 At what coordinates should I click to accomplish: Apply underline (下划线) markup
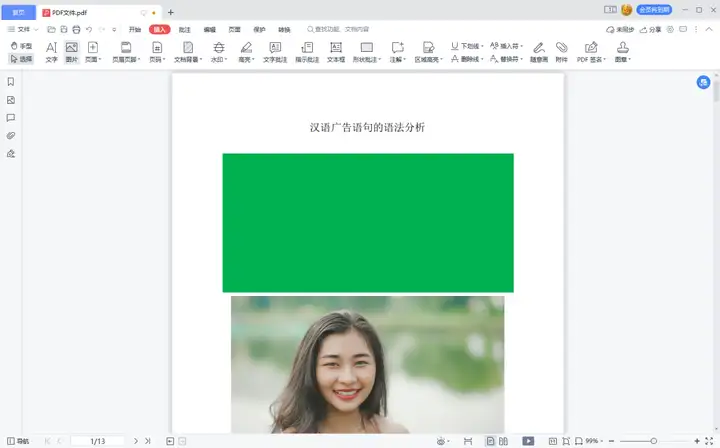tap(467, 46)
